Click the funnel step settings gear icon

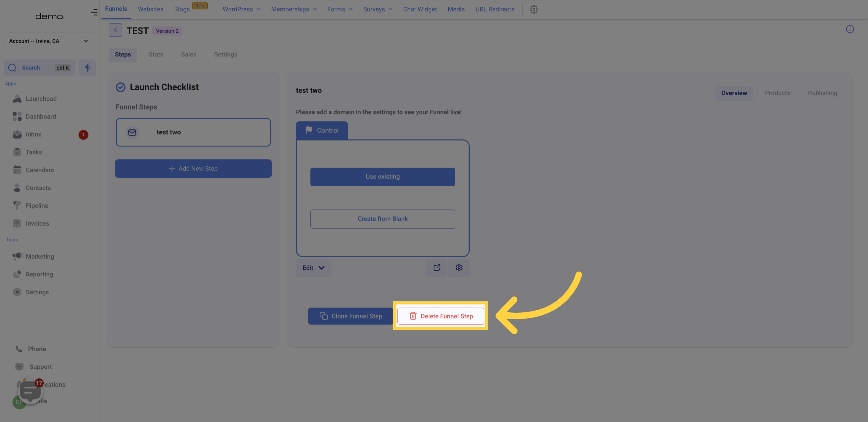tap(459, 267)
